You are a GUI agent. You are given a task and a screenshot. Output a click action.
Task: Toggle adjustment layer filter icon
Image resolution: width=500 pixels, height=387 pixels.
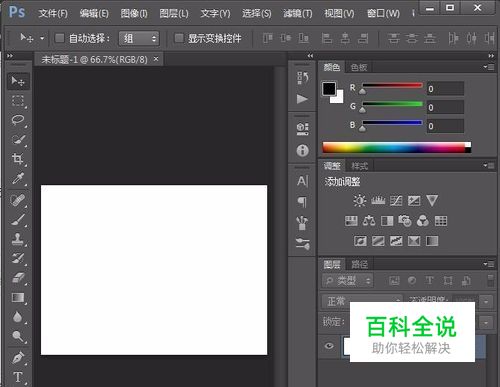point(412,281)
